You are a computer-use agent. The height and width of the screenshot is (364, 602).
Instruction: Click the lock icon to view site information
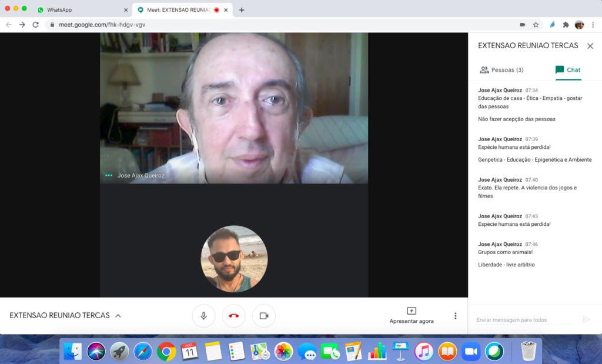pyautogui.click(x=52, y=25)
